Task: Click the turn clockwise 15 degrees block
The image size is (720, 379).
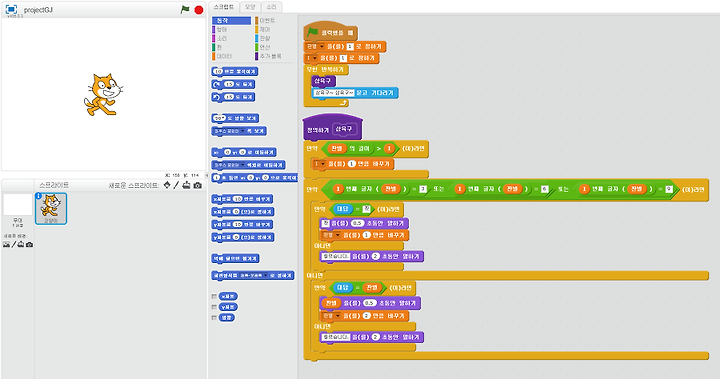Action: click(x=233, y=85)
